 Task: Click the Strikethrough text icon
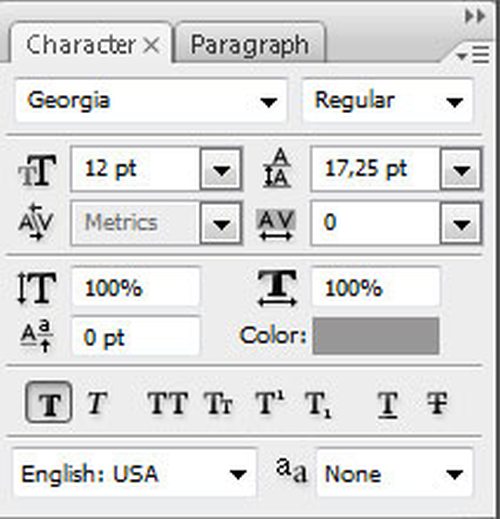pyautogui.click(x=437, y=403)
